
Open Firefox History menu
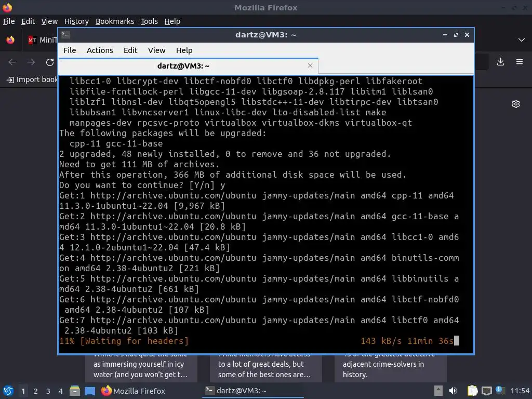click(76, 21)
